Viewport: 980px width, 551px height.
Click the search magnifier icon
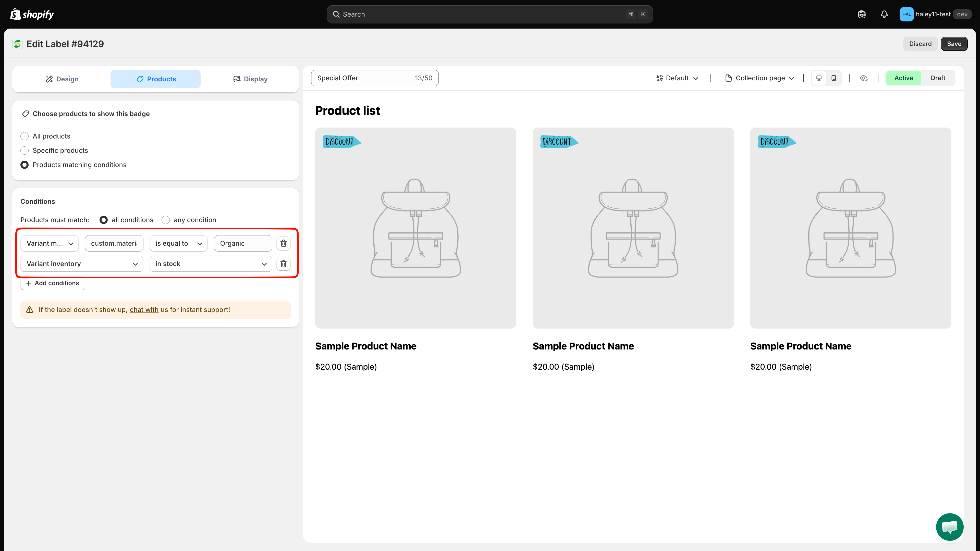[336, 14]
